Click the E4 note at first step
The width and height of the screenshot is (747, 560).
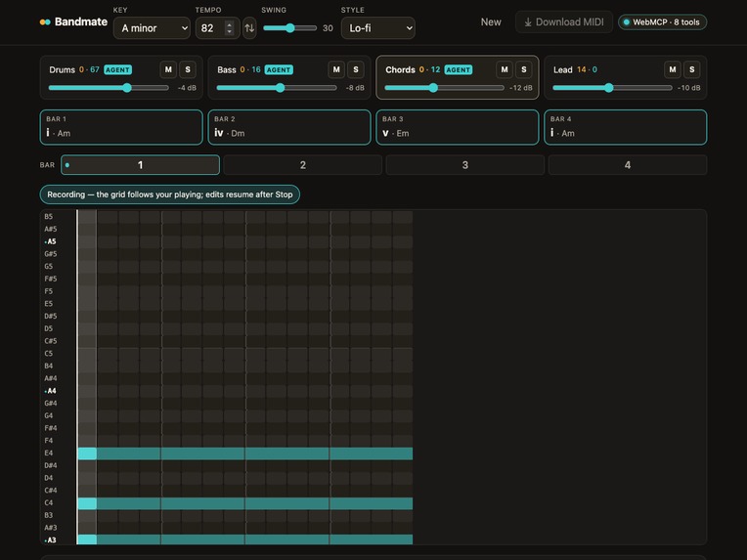click(x=87, y=453)
